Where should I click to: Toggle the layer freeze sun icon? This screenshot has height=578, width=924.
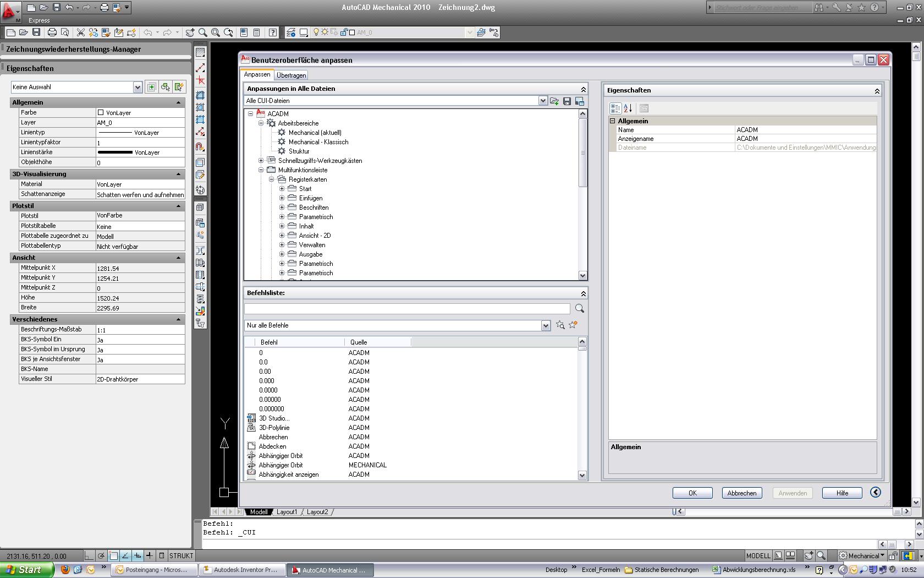[x=325, y=32]
